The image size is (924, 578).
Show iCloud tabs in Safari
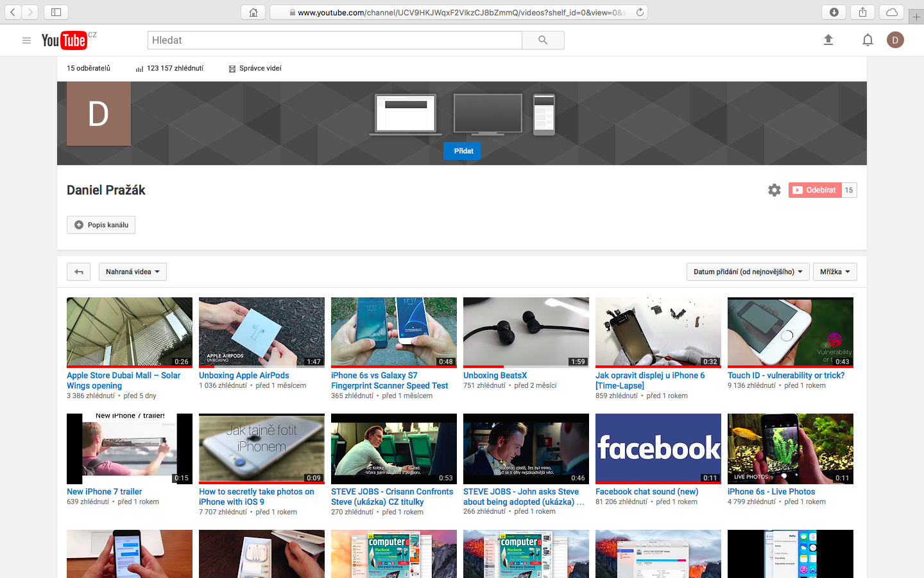click(891, 12)
